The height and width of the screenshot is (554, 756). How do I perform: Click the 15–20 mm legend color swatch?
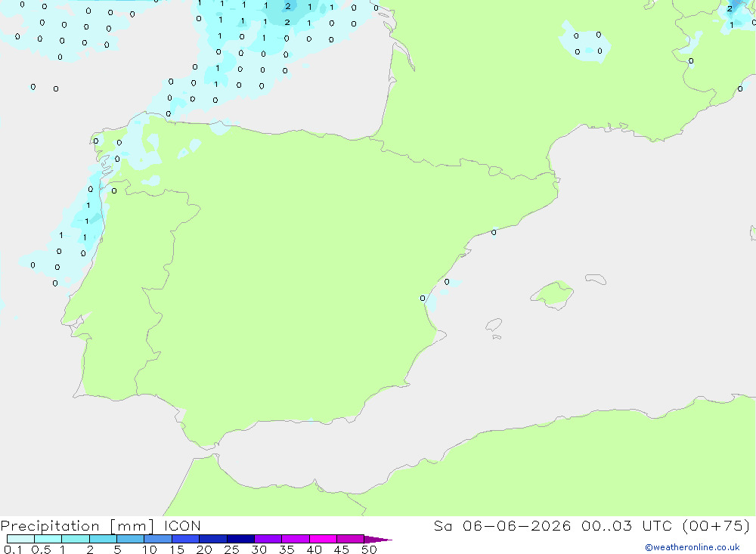[x=185, y=539]
